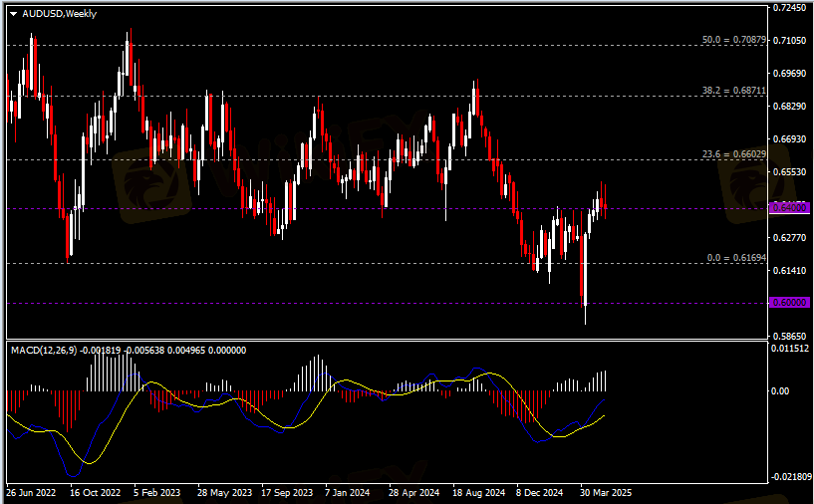Click the 0.58650 value on price axis
Image resolution: width=814 pixels, height=504 pixels.
pyautogui.click(x=790, y=337)
